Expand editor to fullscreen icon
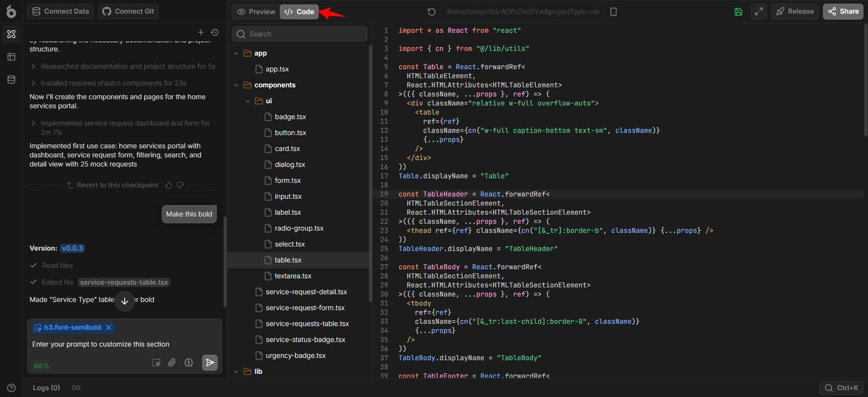868x397 pixels. tap(758, 12)
